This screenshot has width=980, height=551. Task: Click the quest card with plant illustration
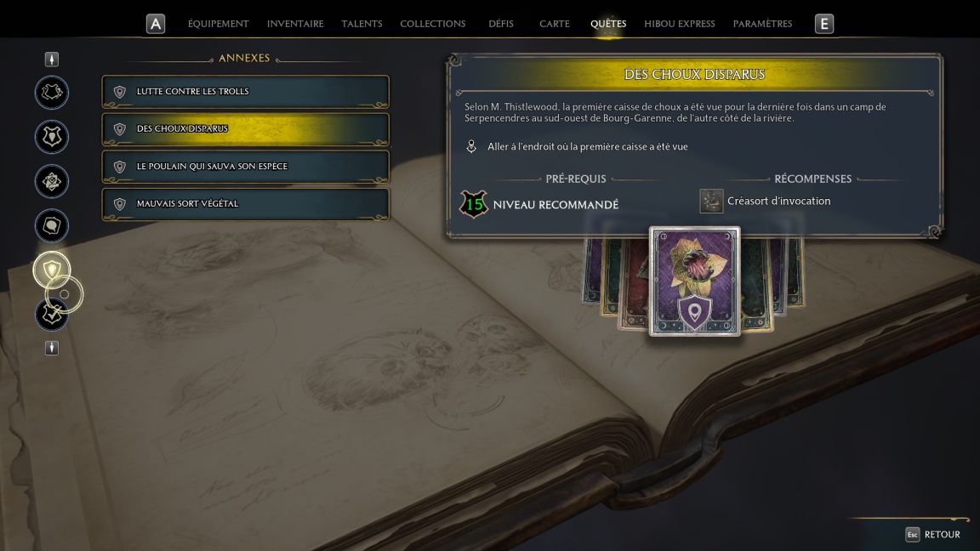click(x=694, y=281)
